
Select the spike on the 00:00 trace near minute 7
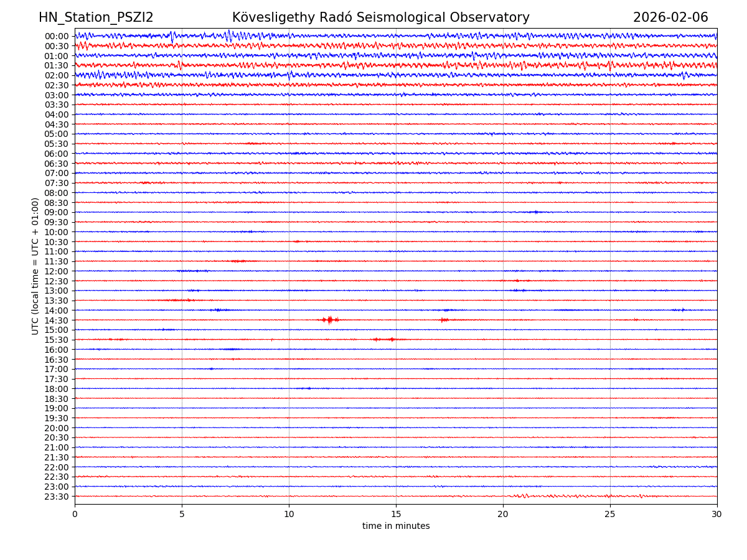click(229, 35)
